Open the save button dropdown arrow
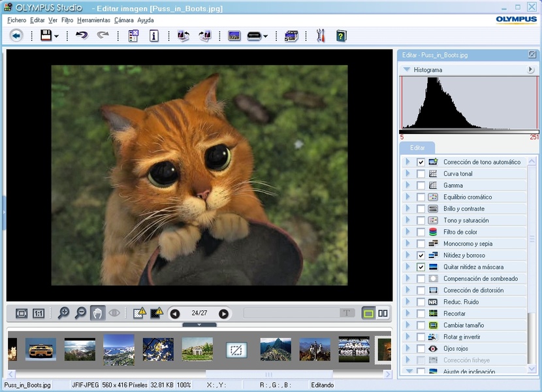 pyautogui.click(x=57, y=37)
